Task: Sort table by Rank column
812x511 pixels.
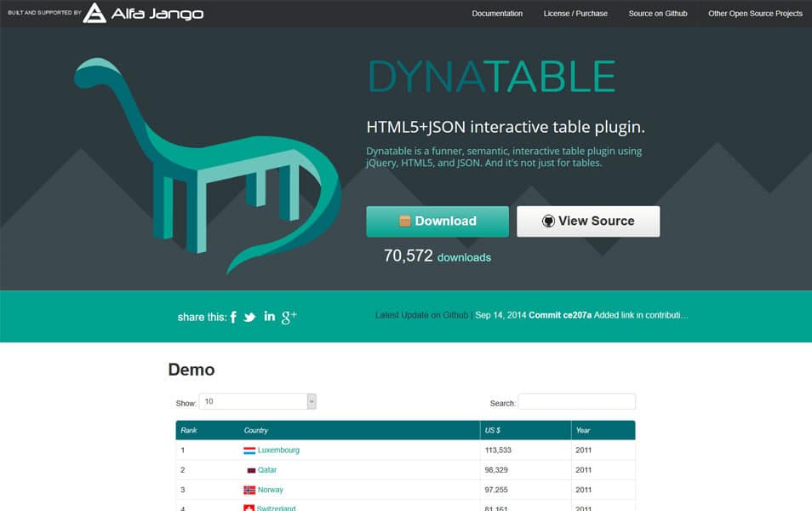Action: point(189,430)
